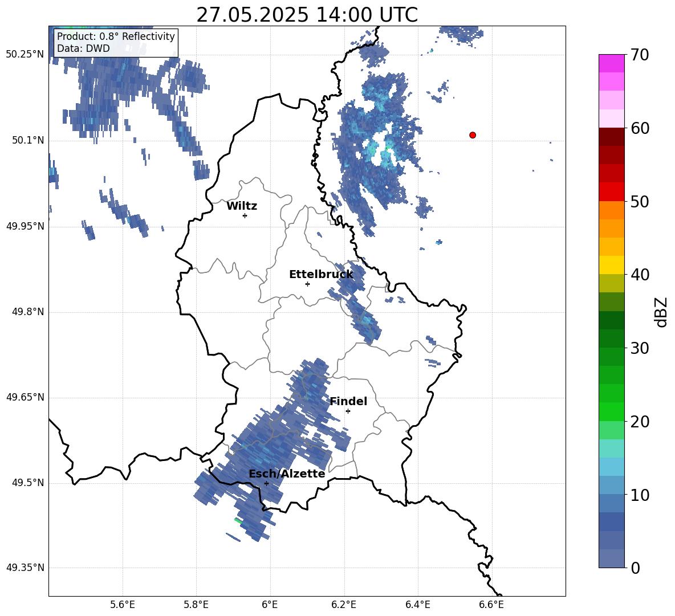
Task: Click the 0 tick on colorbar
Action: tap(635, 568)
